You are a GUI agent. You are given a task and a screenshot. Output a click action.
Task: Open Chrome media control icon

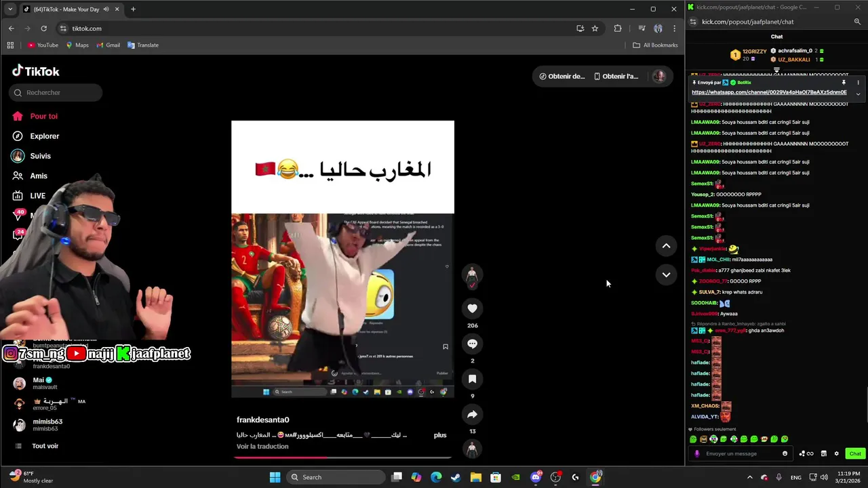(x=642, y=28)
